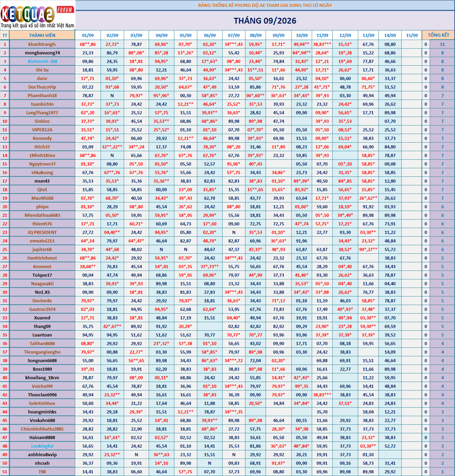This screenshot has height=476, width=455.
Task: Select the Luantoan member name
Action: [x=42, y=335]
